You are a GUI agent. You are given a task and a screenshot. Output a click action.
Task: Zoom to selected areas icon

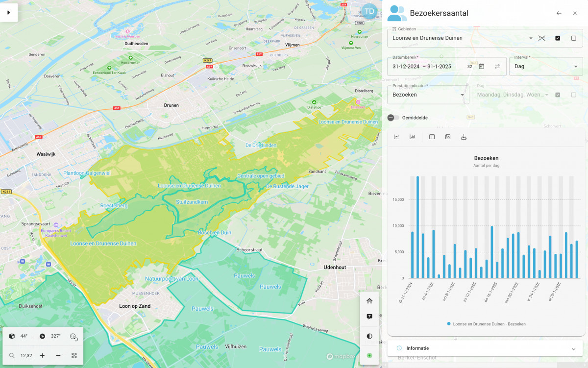[x=541, y=38]
